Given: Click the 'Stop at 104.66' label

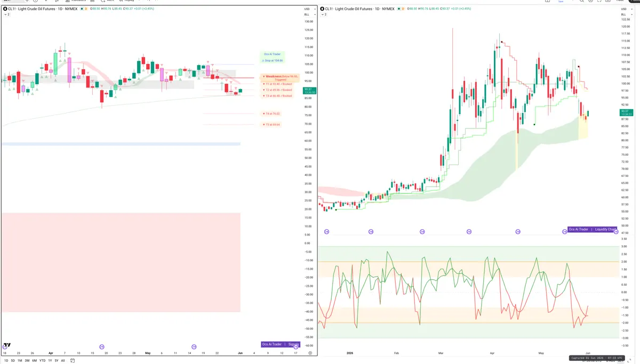Looking at the screenshot, I should coord(272,61).
